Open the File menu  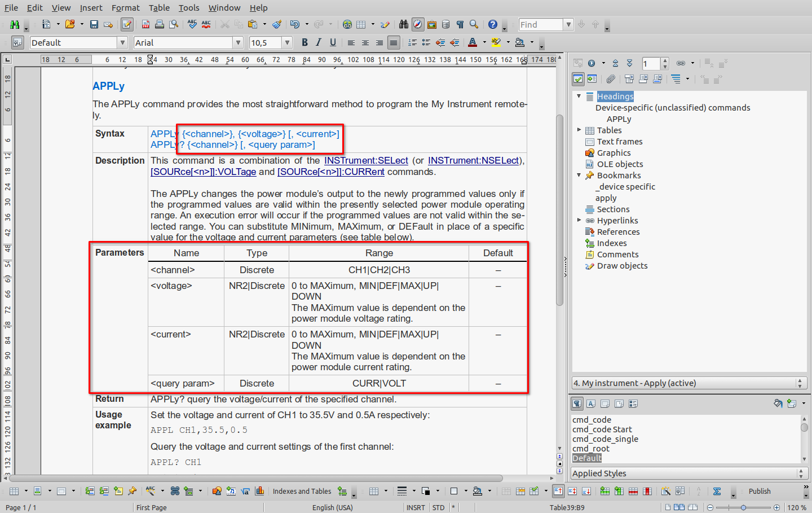click(x=11, y=8)
